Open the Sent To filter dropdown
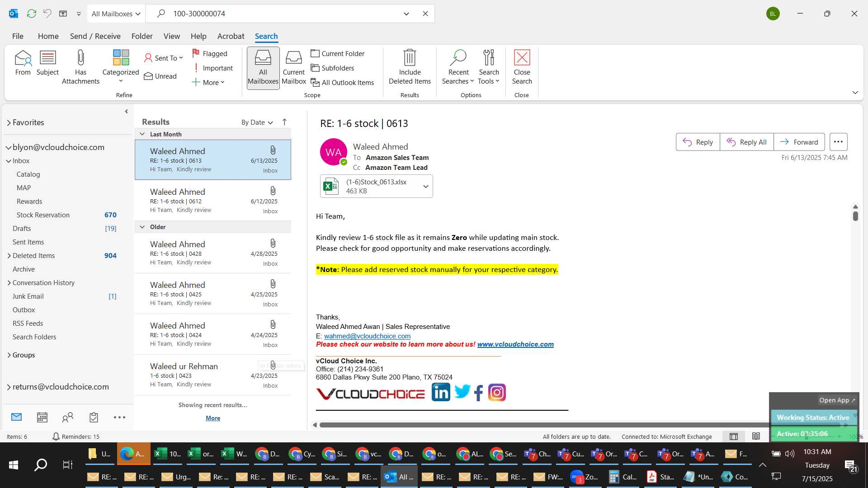Image resolution: width=868 pixels, height=488 pixels. (164, 58)
